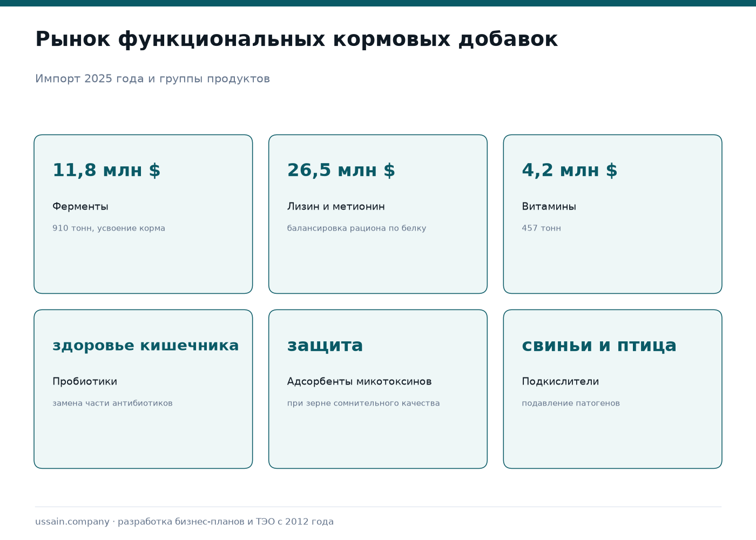This screenshot has width=756, height=540.
Task: Click the '11,8 млн $' value
Action: [106, 170]
